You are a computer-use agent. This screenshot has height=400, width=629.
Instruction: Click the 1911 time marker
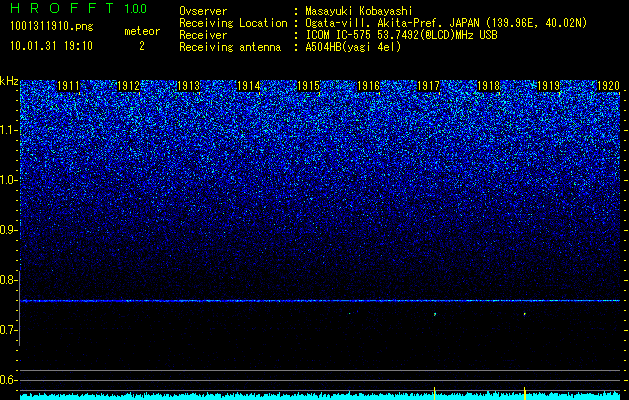pos(68,86)
